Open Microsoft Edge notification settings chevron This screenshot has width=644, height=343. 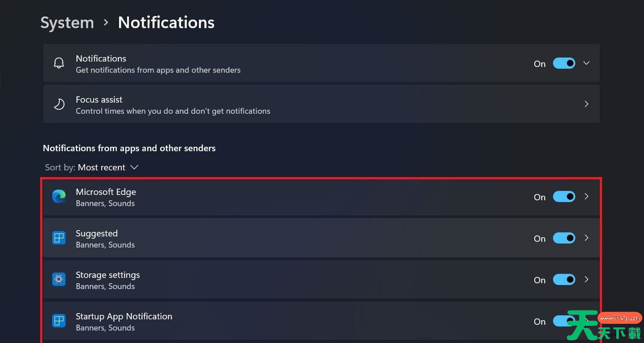coord(586,197)
